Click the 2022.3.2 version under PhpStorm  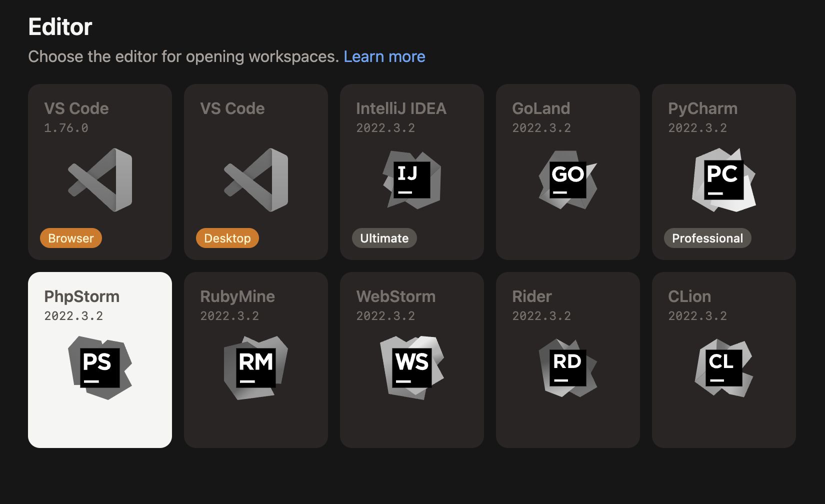(x=73, y=316)
